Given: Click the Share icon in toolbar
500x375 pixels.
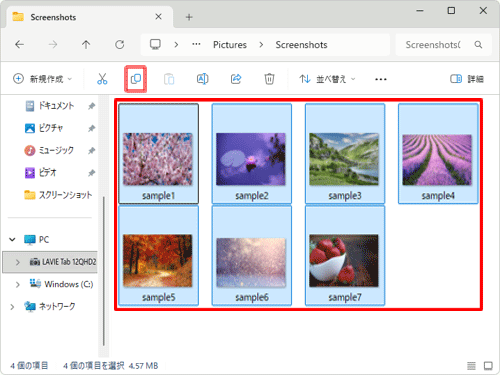Looking at the screenshot, I should point(236,79).
